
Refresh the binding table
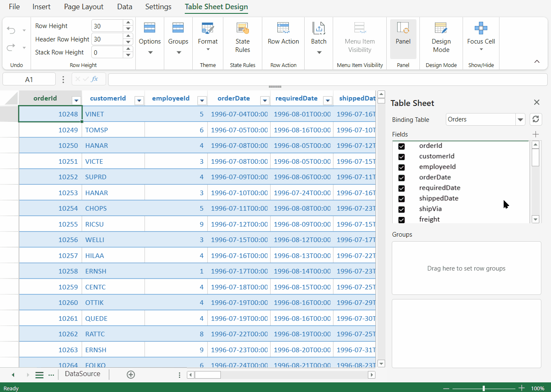[x=535, y=119]
